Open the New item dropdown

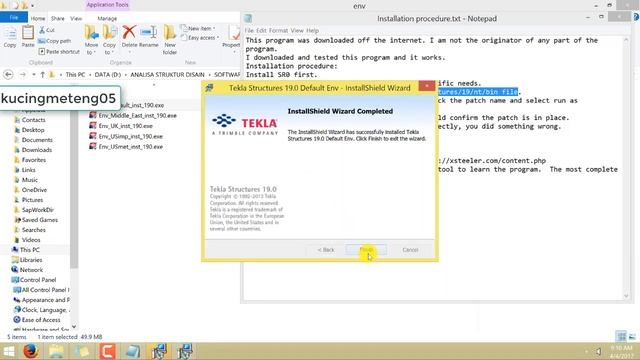click(x=198, y=28)
